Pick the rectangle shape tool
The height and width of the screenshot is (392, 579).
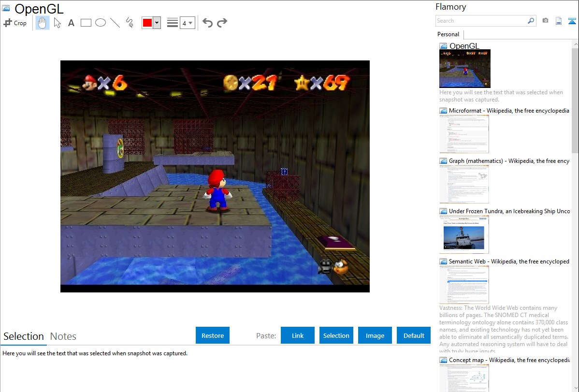(x=86, y=23)
